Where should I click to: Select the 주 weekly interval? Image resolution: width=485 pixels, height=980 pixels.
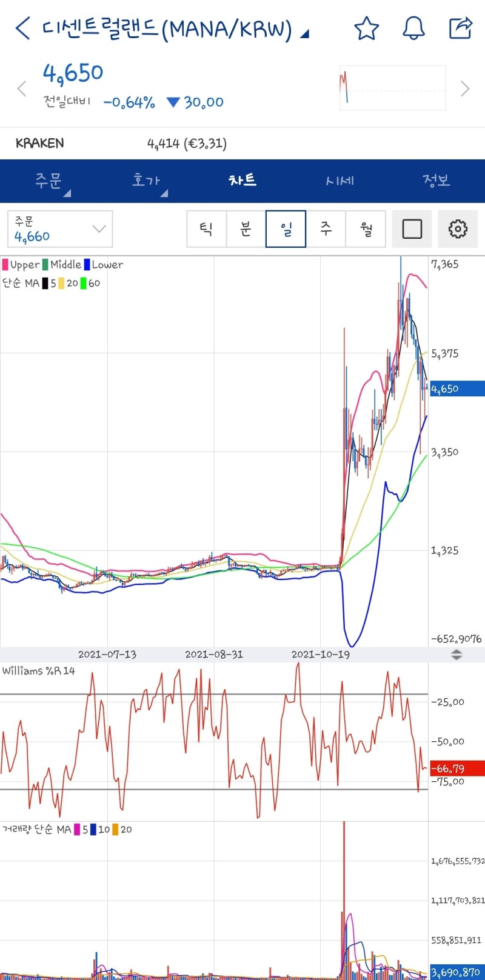click(x=326, y=229)
